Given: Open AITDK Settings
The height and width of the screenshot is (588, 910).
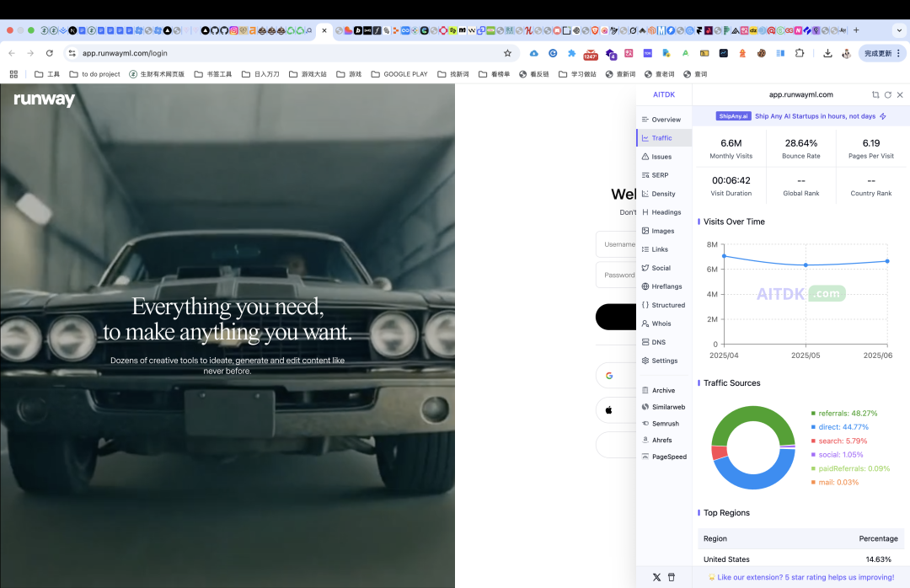Looking at the screenshot, I should pos(664,361).
